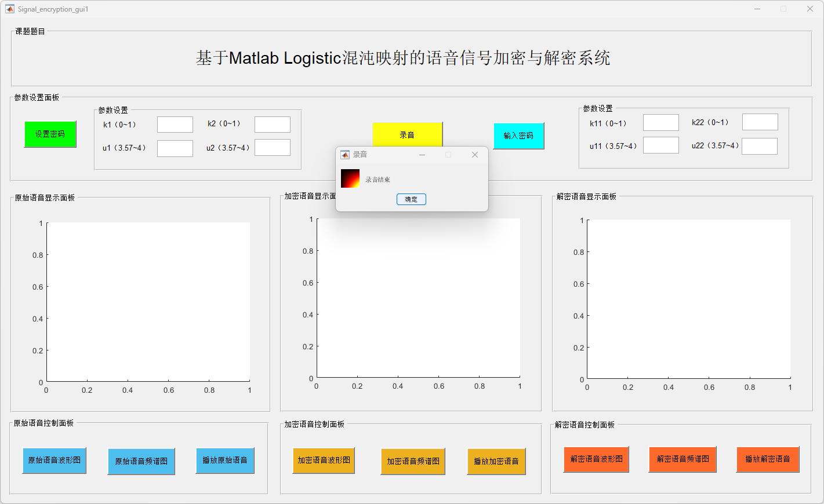Select the u2（3.57~4） input box
The height and width of the screenshot is (504, 824).
tap(273, 147)
